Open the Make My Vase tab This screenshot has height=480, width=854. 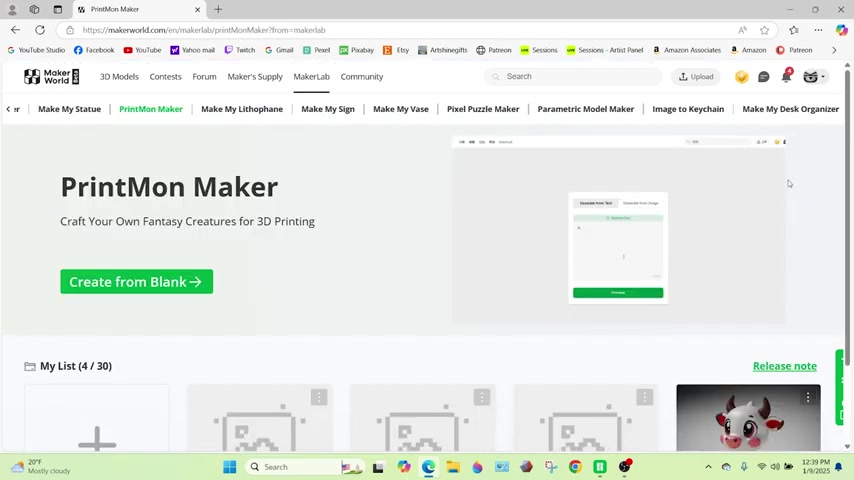pyautogui.click(x=401, y=109)
